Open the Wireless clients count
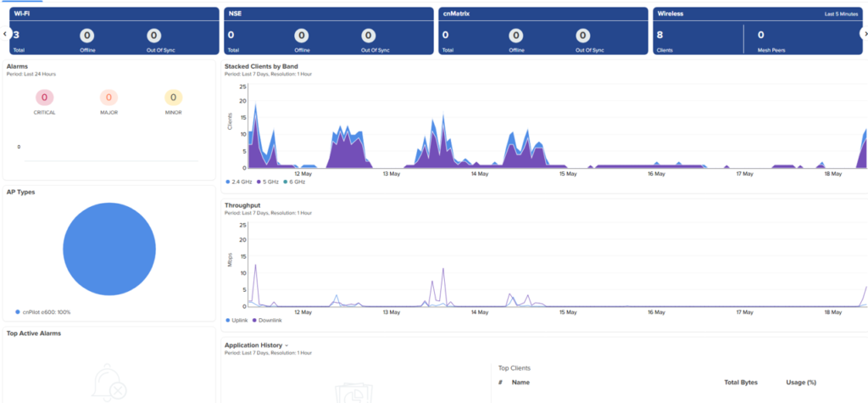868x403 pixels. (x=659, y=36)
